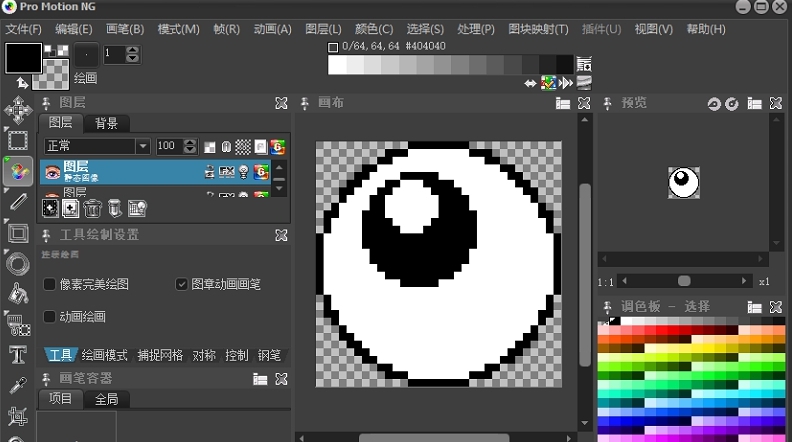The image size is (792, 442).
Task: Open the 文件(F) menu
Action: click(x=23, y=29)
